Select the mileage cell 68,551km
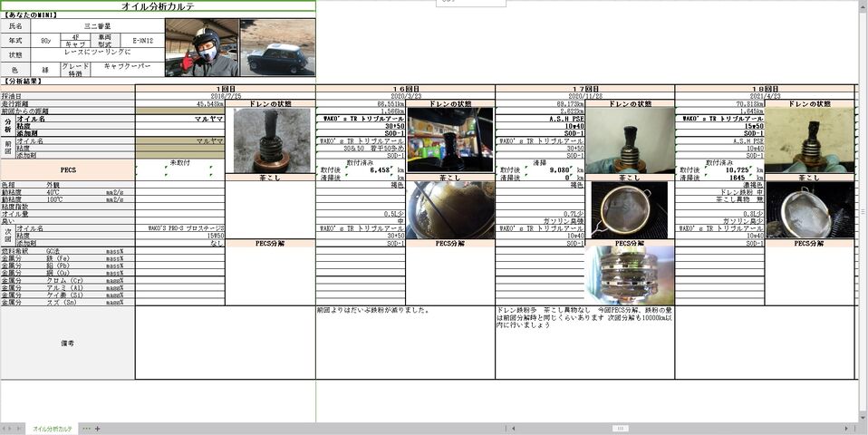 [361, 103]
